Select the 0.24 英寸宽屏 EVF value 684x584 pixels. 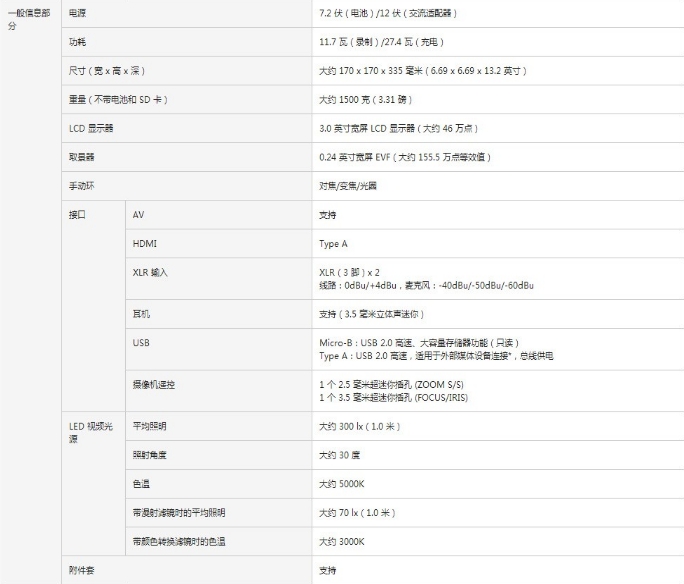[x=405, y=157]
